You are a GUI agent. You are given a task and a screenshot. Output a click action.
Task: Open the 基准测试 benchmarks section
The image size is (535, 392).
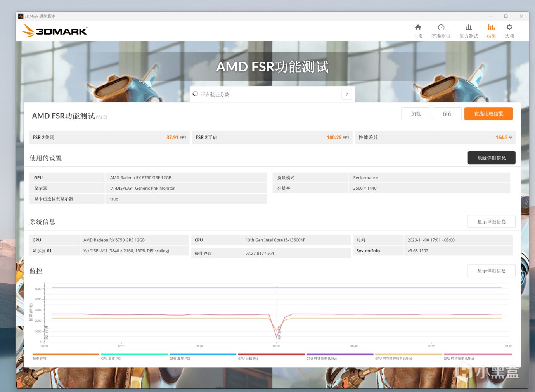(441, 31)
